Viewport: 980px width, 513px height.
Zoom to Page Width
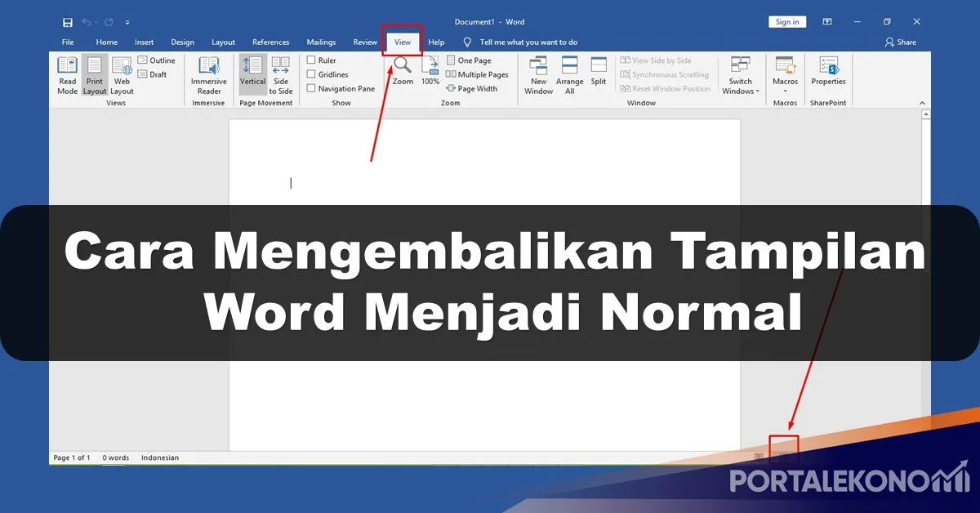point(471,88)
